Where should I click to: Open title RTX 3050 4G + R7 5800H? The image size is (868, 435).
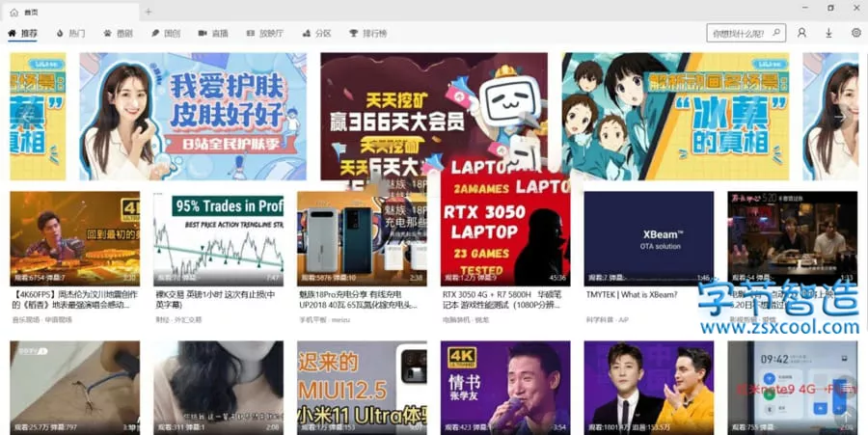[x=502, y=299]
